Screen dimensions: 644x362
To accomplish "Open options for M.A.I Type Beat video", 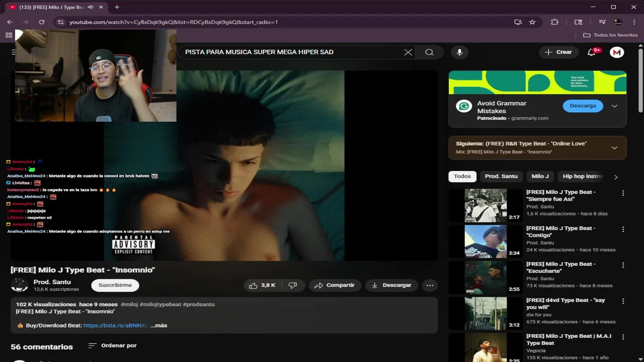I will point(623,337).
